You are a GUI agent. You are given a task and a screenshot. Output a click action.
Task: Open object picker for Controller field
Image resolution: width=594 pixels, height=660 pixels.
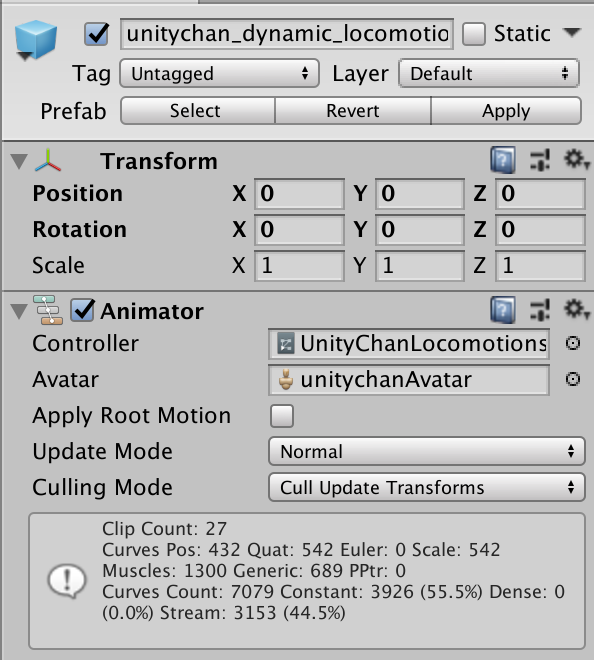573,343
